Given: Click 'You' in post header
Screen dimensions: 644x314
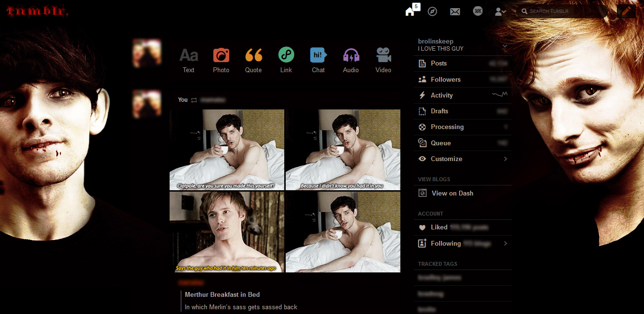Looking at the screenshot, I should 183,100.
